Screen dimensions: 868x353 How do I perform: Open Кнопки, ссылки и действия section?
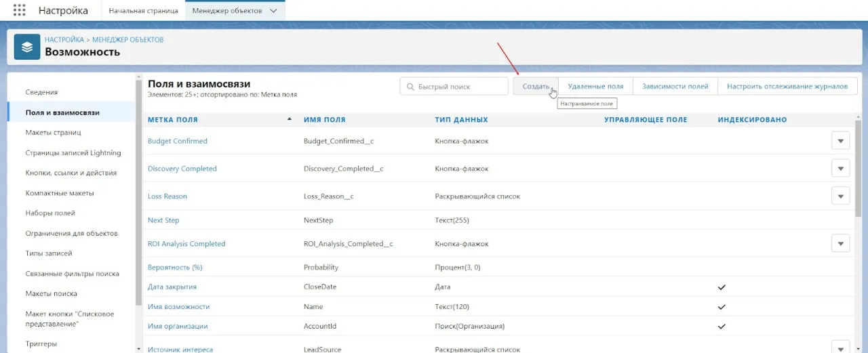(71, 173)
